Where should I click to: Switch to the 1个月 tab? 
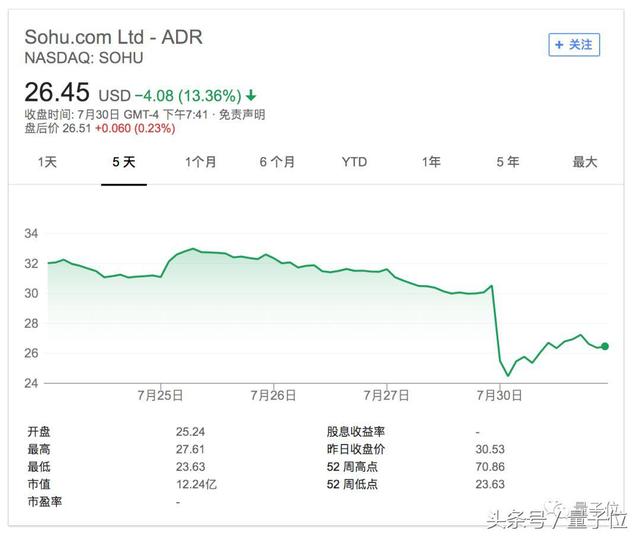(x=200, y=162)
